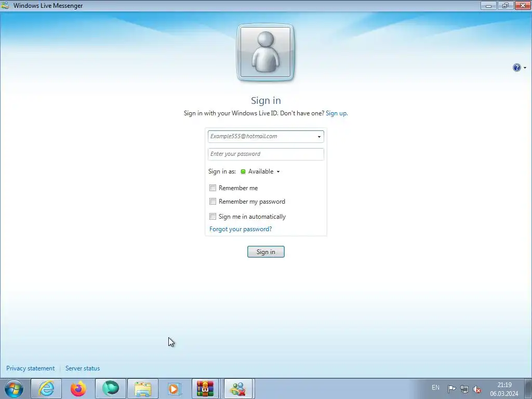532x399 pixels.
Task: View the Server status link
Action: click(83, 368)
